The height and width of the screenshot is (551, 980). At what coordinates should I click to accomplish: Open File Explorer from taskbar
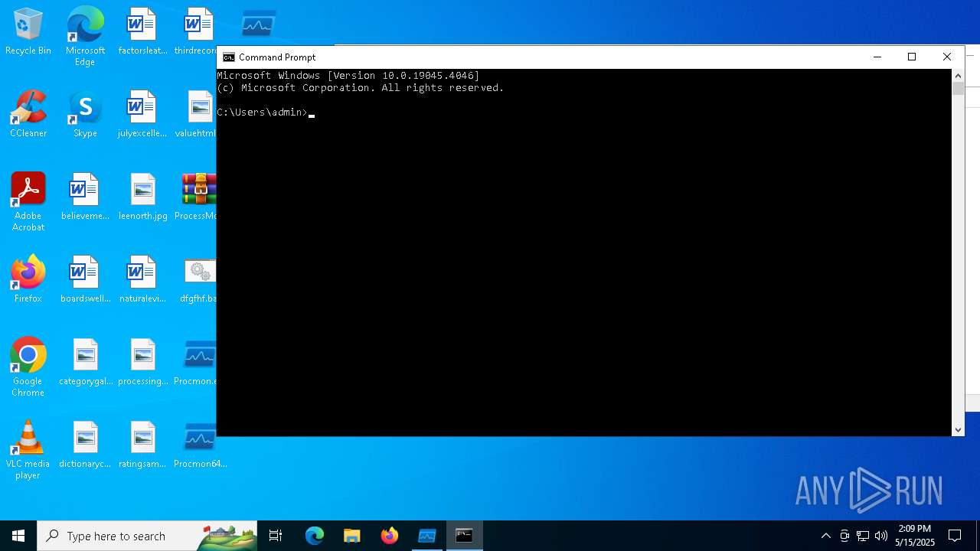coord(352,536)
